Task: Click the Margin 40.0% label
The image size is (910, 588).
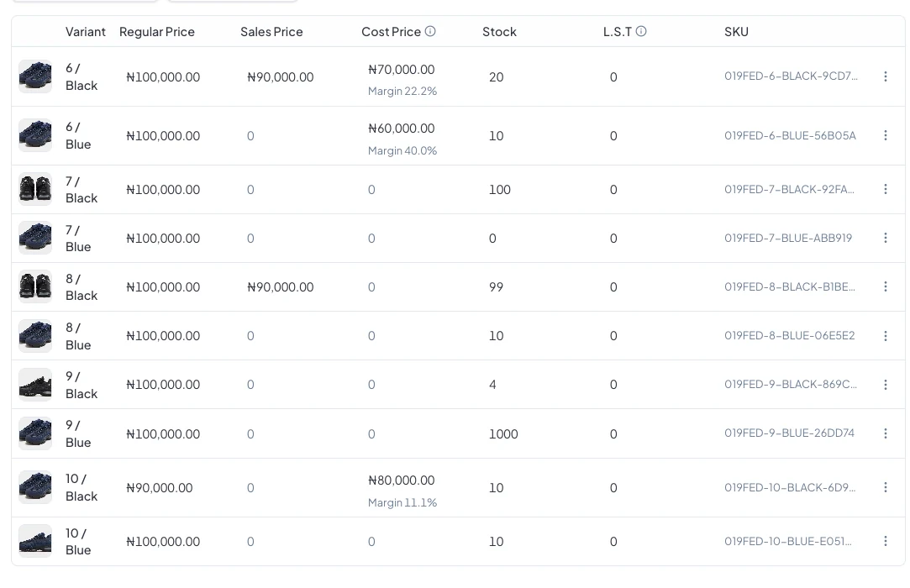Action: 402,150
